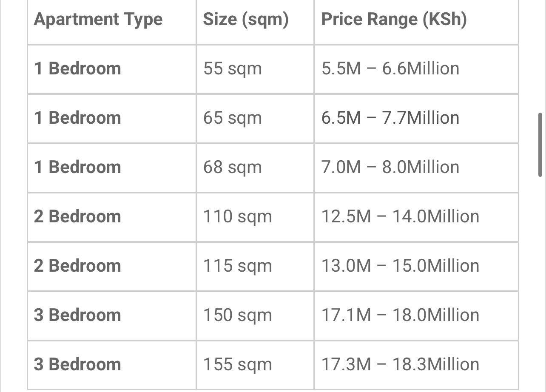546x392 pixels.
Task: Select the 12.5M – 14.0Million price cell
Action: tap(400, 217)
